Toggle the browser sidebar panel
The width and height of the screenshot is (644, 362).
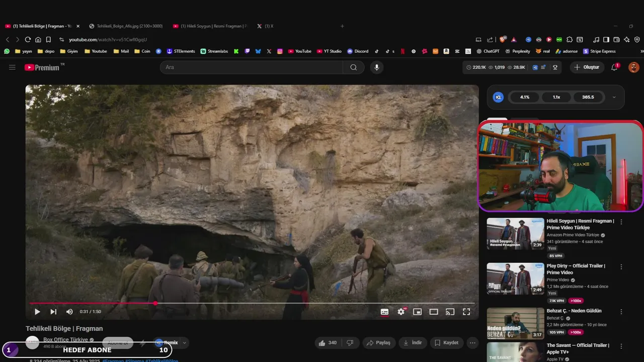click(606, 39)
